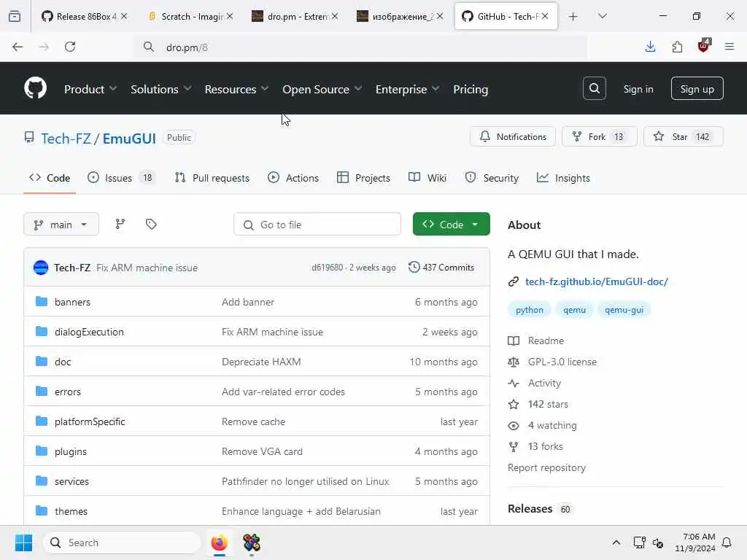Open the 437 Commits history link

(x=441, y=267)
